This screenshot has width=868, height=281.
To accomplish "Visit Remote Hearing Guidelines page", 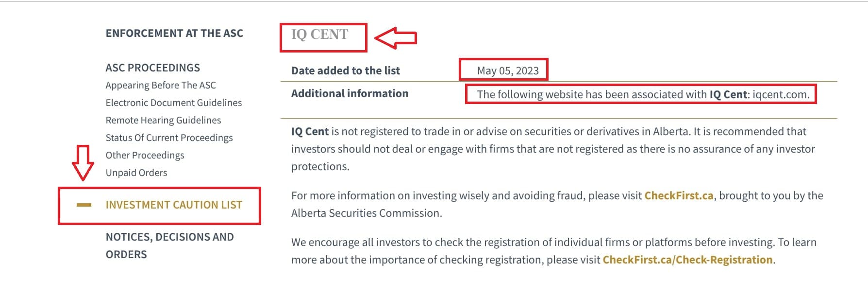I will (x=163, y=120).
